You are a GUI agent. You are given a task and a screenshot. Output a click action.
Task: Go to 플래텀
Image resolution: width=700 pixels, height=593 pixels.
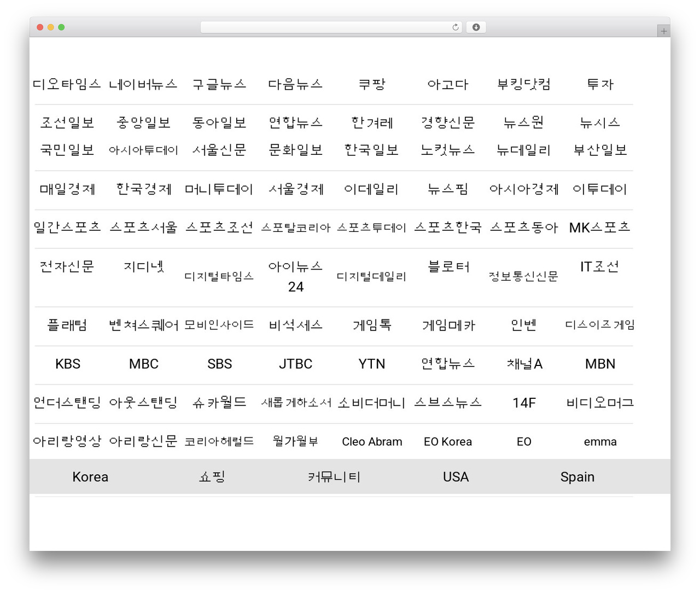pos(67,325)
